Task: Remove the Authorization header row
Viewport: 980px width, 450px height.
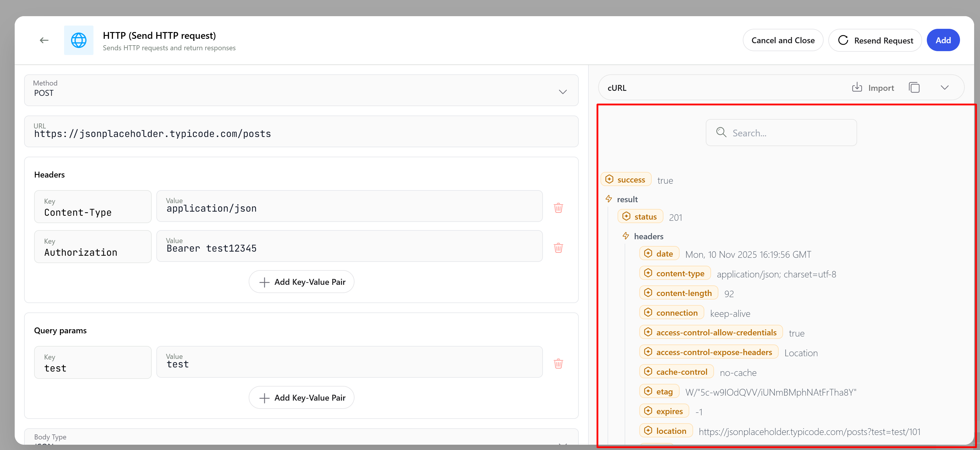Action: pos(558,248)
